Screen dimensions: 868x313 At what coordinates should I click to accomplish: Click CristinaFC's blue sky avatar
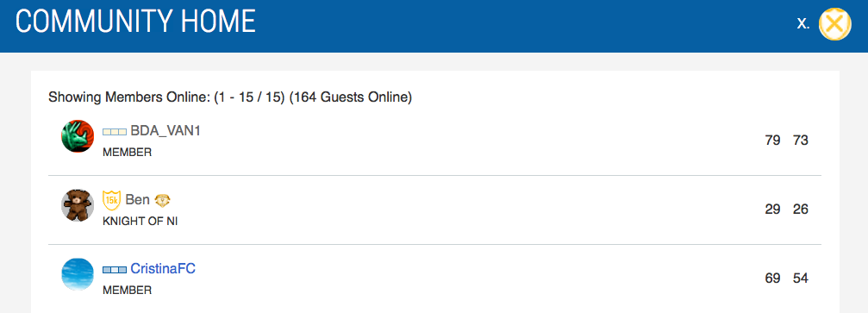[x=78, y=273]
